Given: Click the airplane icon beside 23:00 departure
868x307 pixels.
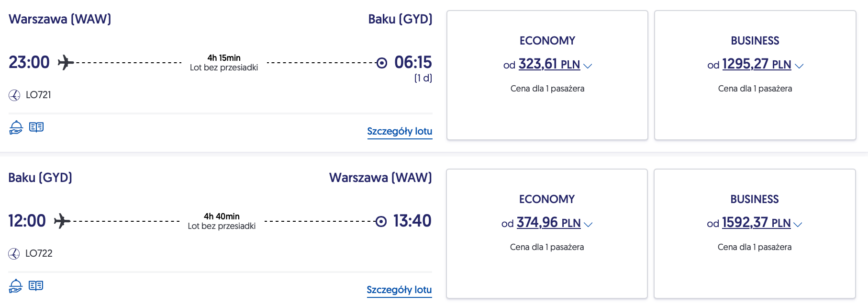Looking at the screenshot, I should pyautogui.click(x=66, y=62).
